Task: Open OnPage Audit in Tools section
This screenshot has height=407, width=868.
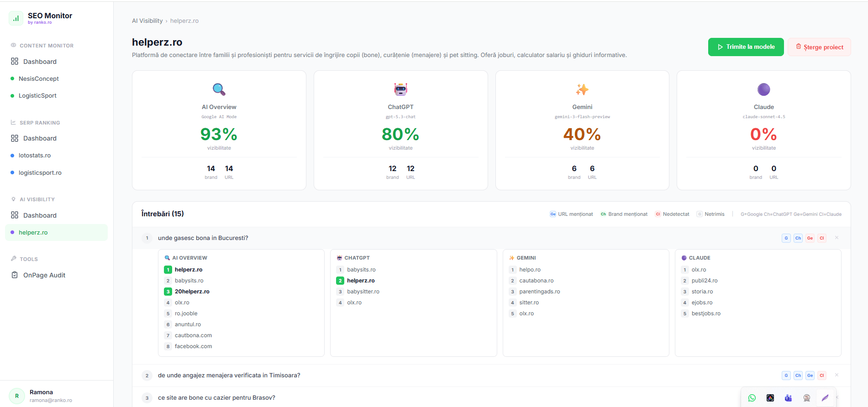Action: 44,275
